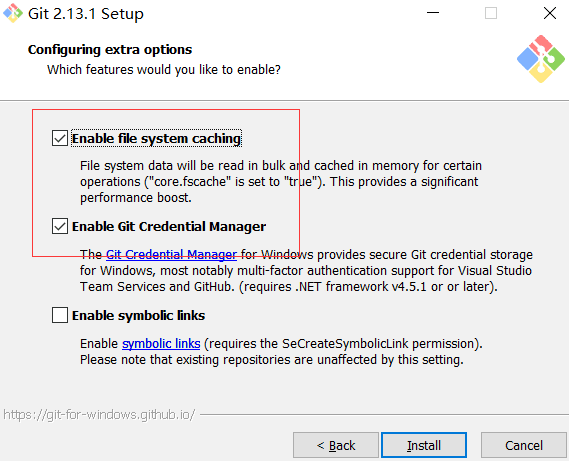Click the Git 2.13.1 Setup title text

click(x=86, y=14)
